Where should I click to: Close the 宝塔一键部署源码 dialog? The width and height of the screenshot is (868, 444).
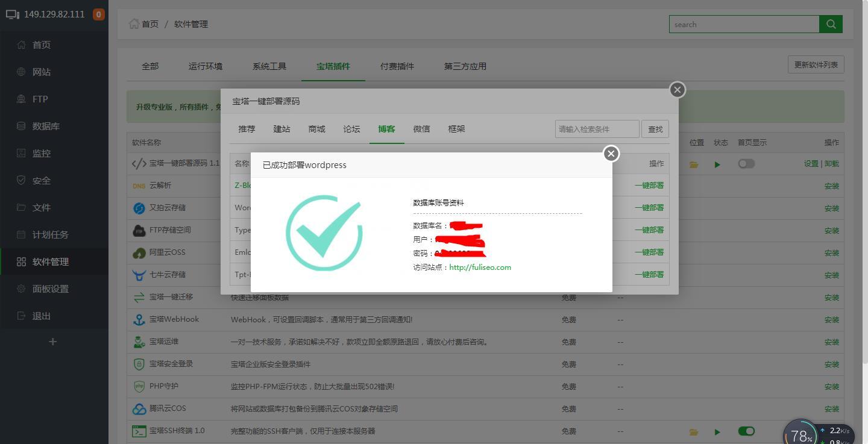[x=677, y=90]
